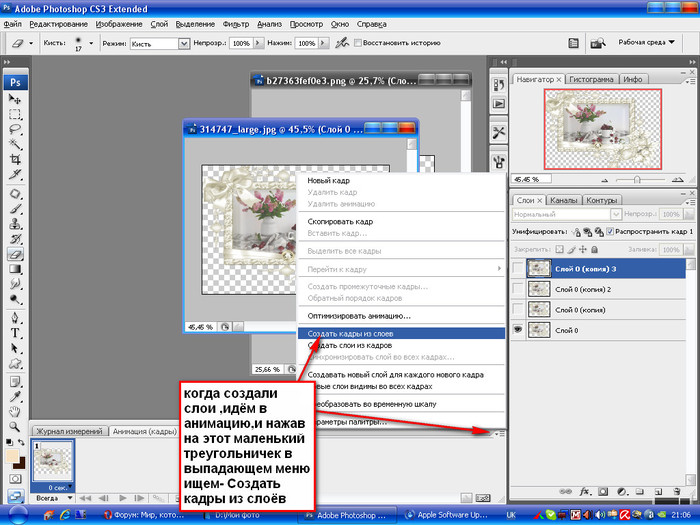Open the Режим Кисть dropdown
The image size is (700, 525).
(x=183, y=43)
